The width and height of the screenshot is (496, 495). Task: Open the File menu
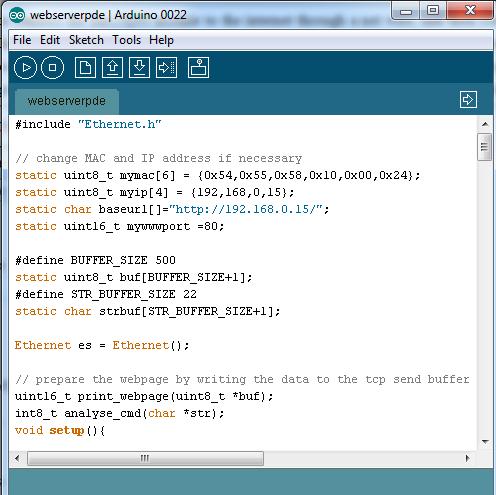click(x=22, y=40)
